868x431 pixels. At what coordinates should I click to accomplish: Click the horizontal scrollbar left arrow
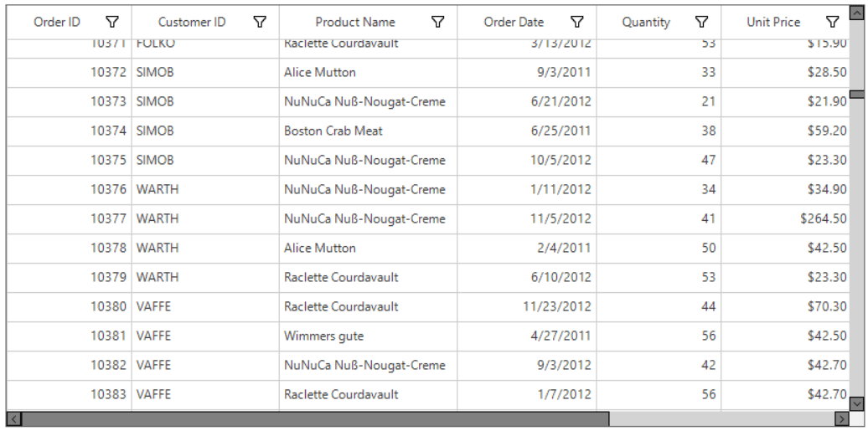(14, 418)
